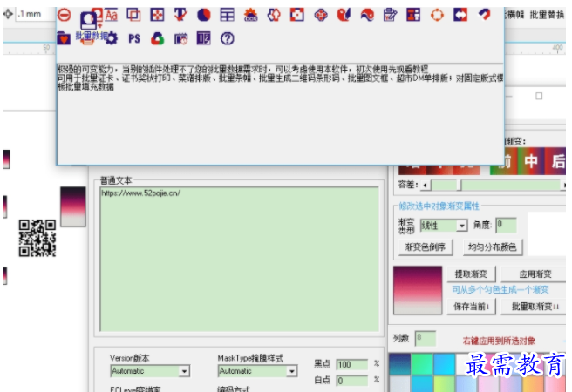Click the nudge move arrows icon
The height and width of the screenshot is (392, 572).
[9, 14]
